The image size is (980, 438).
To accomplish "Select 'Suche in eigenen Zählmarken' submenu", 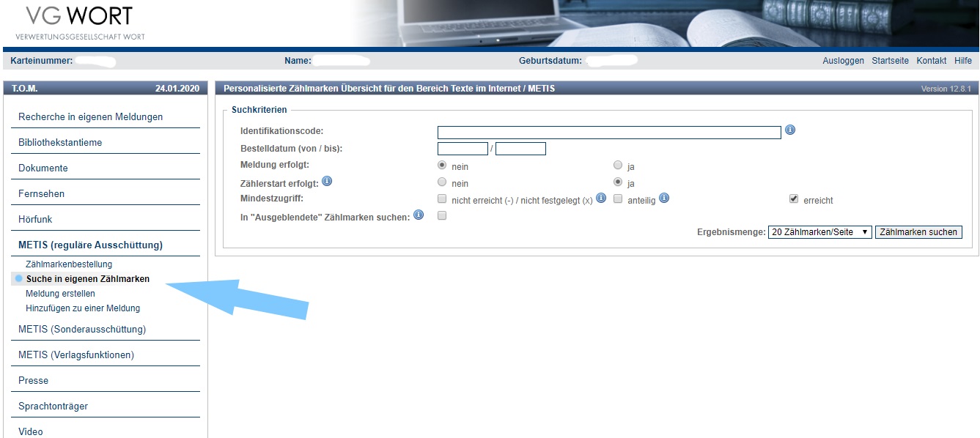I will pos(88,279).
